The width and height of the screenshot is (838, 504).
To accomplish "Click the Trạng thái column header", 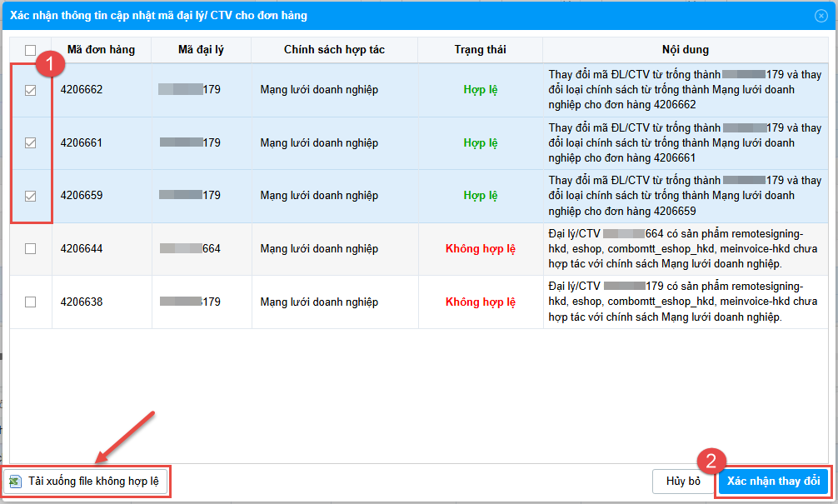I will 480,50.
